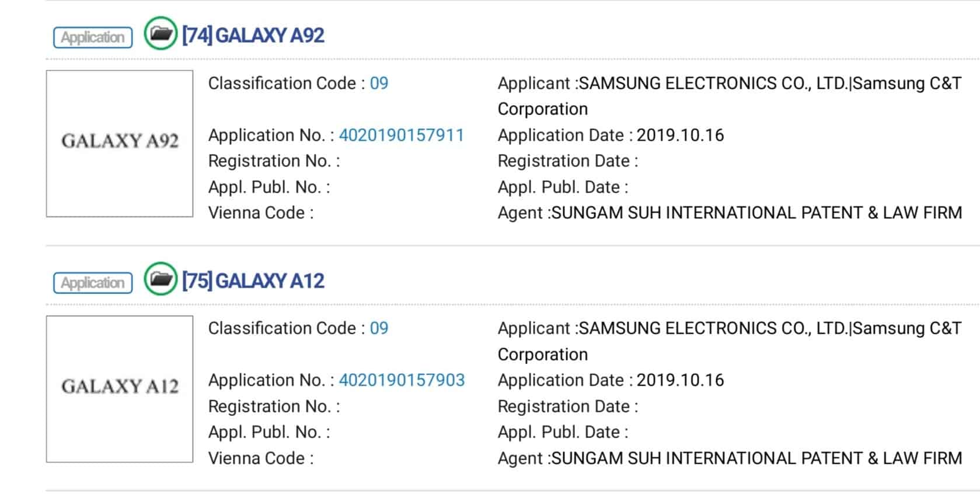Open classification code 09 for GALAXY A12
Screen dimensions: 980x494
tap(379, 328)
